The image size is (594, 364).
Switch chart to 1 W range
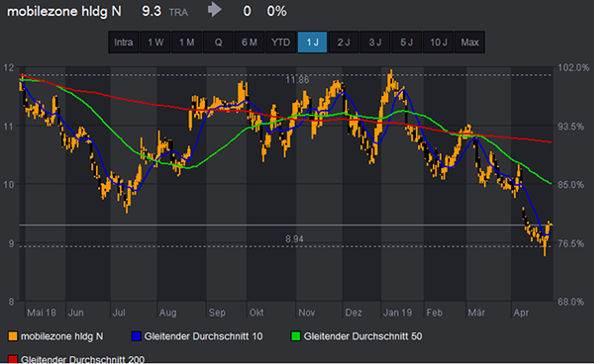point(155,42)
